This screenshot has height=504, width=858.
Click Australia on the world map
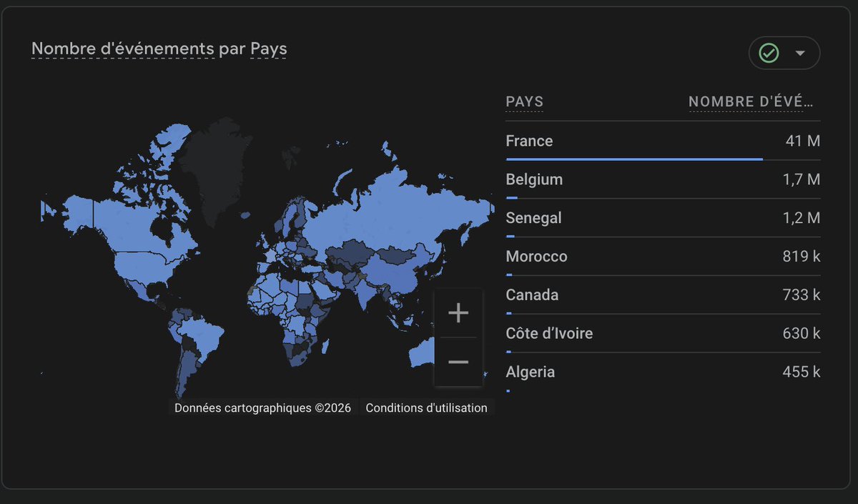[x=422, y=352]
